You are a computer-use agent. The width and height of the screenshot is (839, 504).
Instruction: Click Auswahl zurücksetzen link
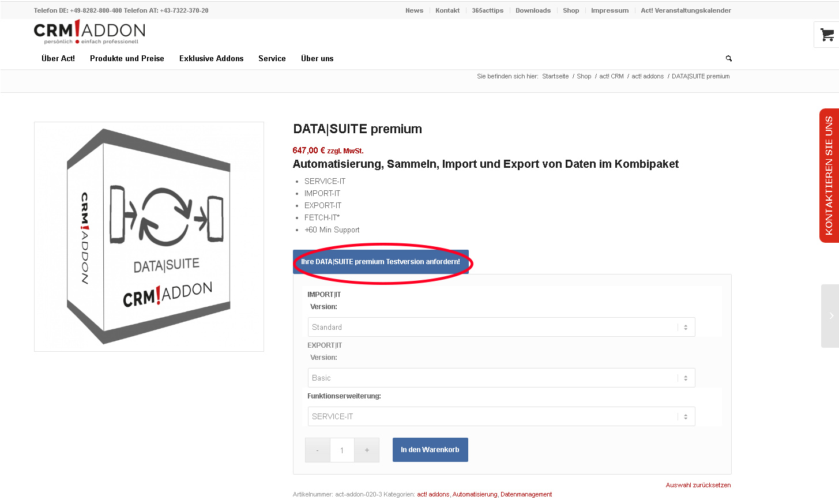pos(698,485)
